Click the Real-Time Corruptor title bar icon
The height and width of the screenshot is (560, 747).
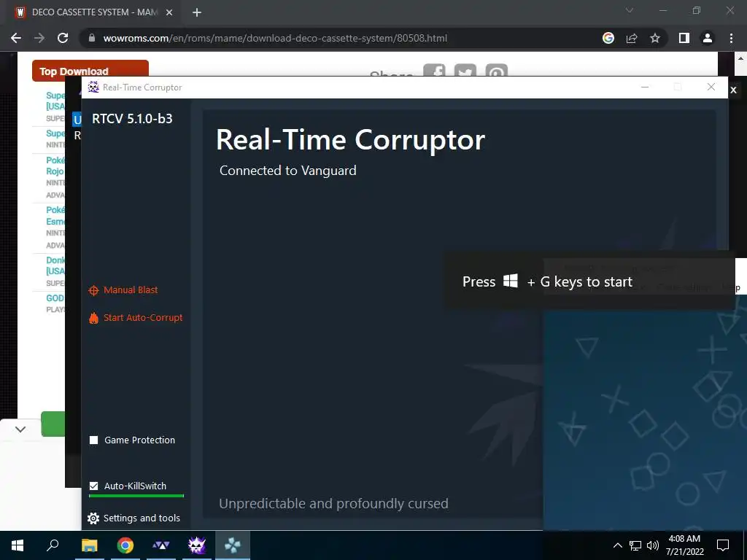pyautogui.click(x=93, y=87)
